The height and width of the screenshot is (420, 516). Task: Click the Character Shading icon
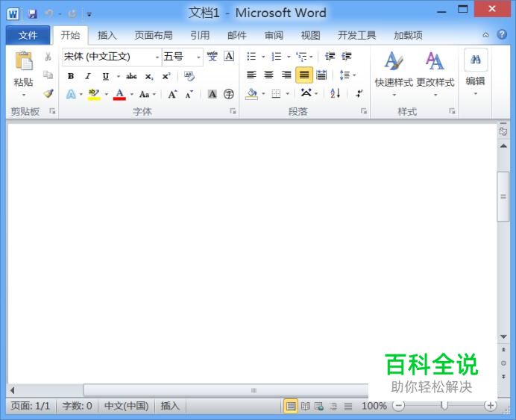(x=213, y=95)
